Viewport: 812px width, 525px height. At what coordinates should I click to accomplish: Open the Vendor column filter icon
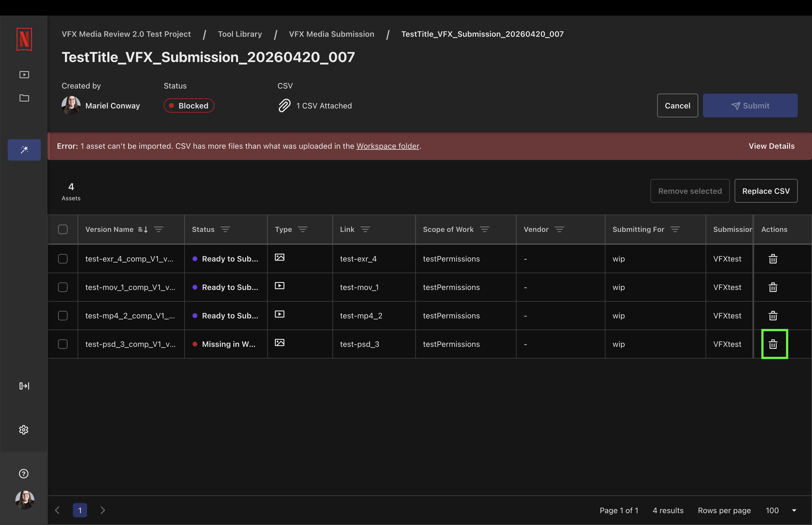coord(559,230)
